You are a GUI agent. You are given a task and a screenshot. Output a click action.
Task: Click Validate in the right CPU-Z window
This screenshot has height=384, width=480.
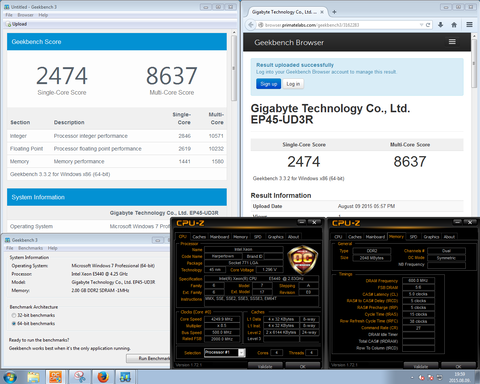click(x=421, y=366)
